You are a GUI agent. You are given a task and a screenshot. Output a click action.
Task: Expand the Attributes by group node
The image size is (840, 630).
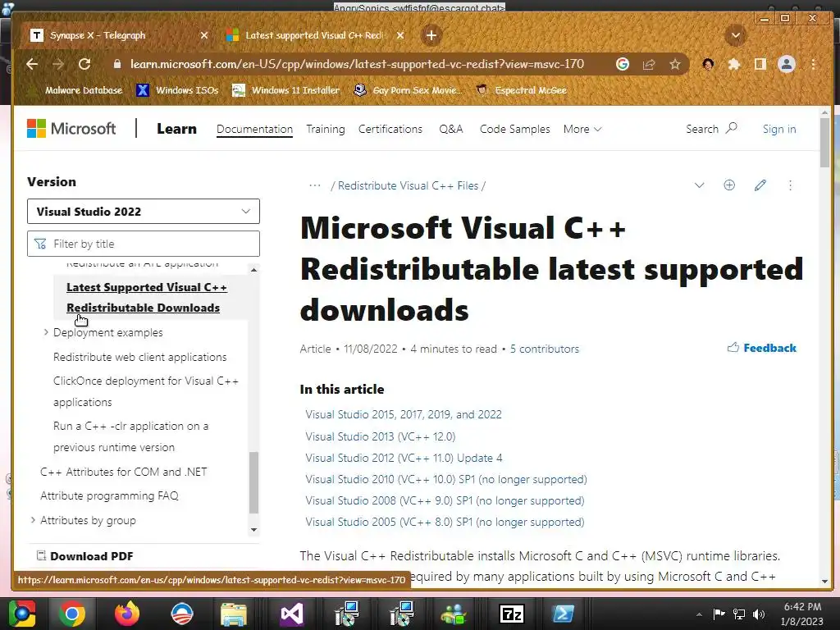[x=33, y=520]
